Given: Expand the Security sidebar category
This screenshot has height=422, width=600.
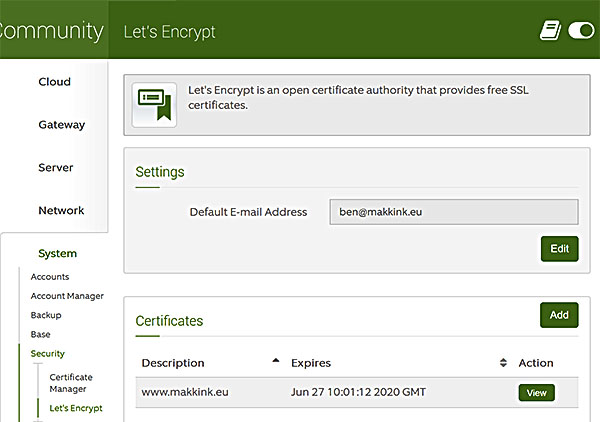Looking at the screenshot, I should (47, 354).
